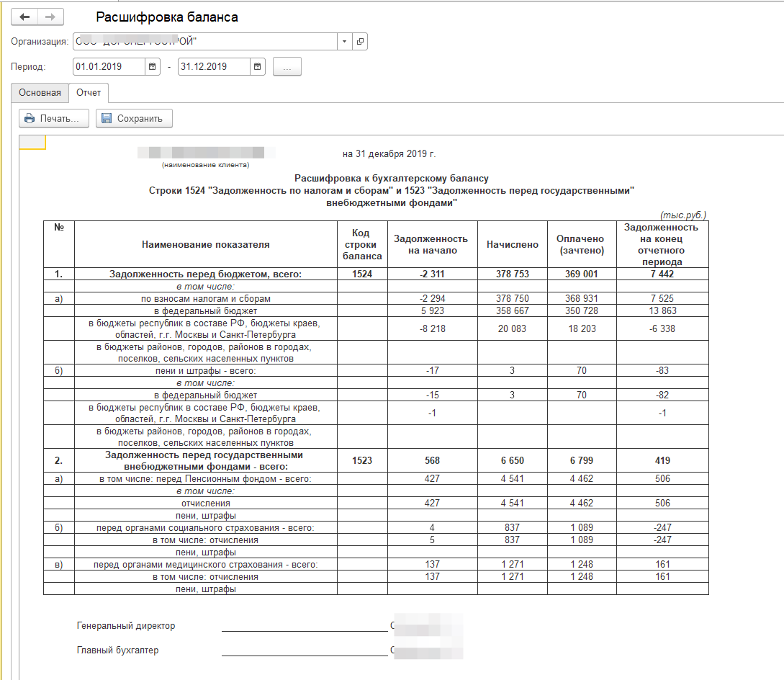Click balance line code 1524
The width and height of the screenshot is (784, 680).
click(x=362, y=274)
